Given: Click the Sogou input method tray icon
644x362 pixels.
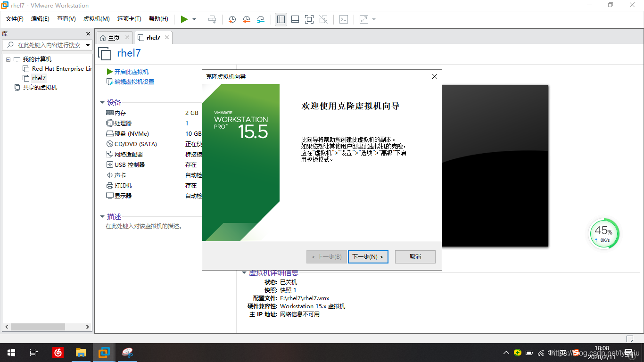Looking at the screenshot, I should 576,353.
